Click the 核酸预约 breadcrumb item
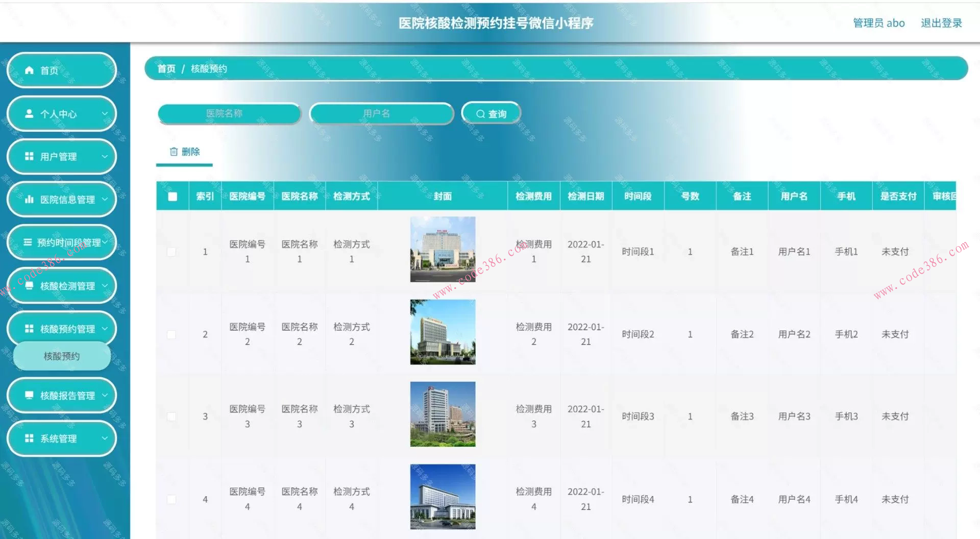Screen dimensions: 980x539 pyautogui.click(x=209, y=68)
